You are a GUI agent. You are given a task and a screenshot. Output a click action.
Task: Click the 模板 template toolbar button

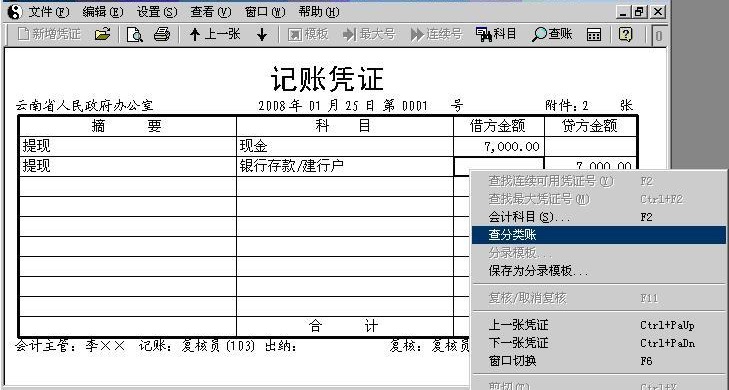pos(308,34)
